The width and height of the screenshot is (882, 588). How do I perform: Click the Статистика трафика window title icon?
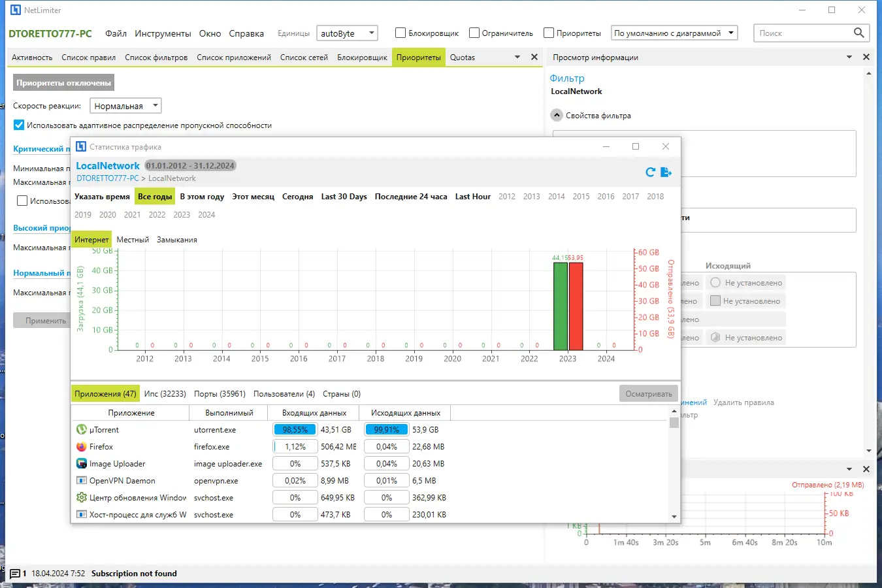[81, 146]
